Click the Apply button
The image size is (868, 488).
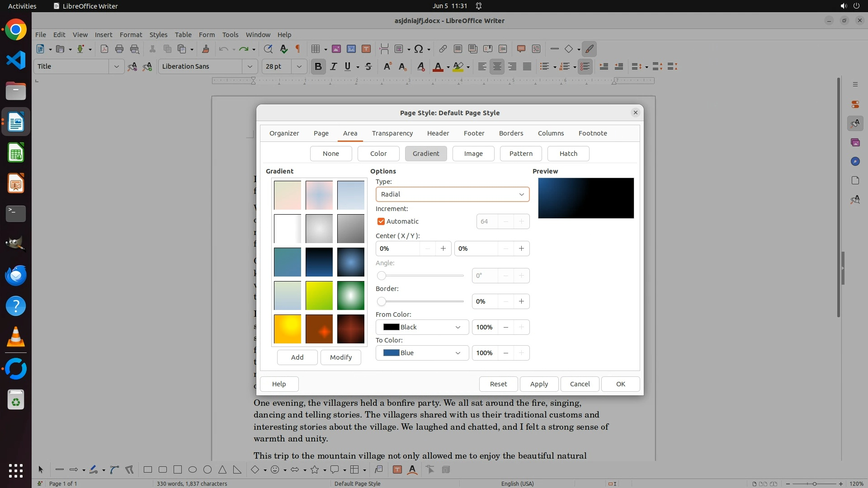point(539,384)
